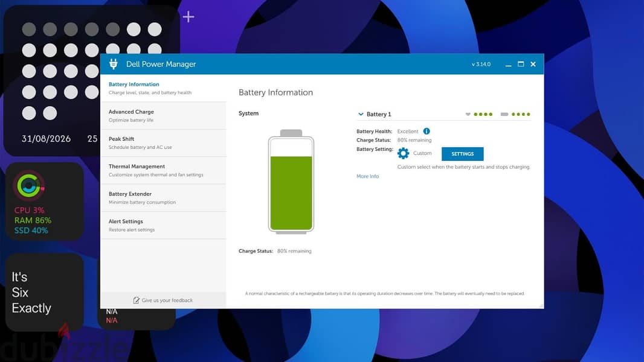Image resolution: width=644 pixels, height=362 pixels.
Task: Click the v 3.14.0 version label
Action: 481,65
